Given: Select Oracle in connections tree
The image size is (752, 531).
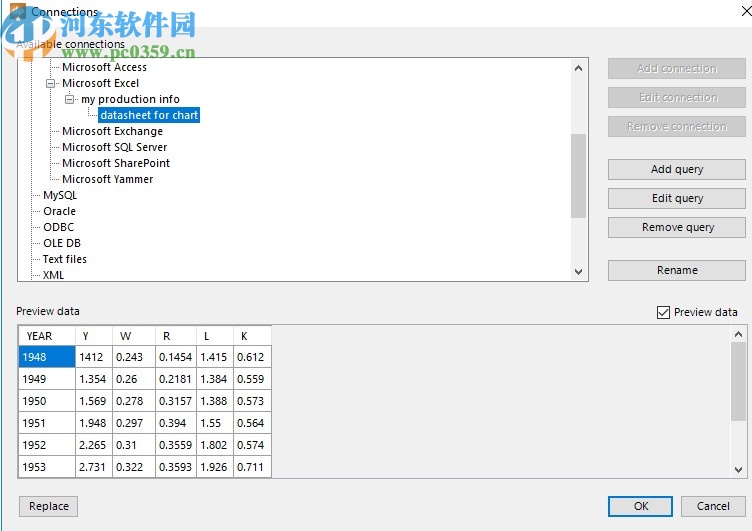Looking at the screenshot, I should (x=59, y=211).
